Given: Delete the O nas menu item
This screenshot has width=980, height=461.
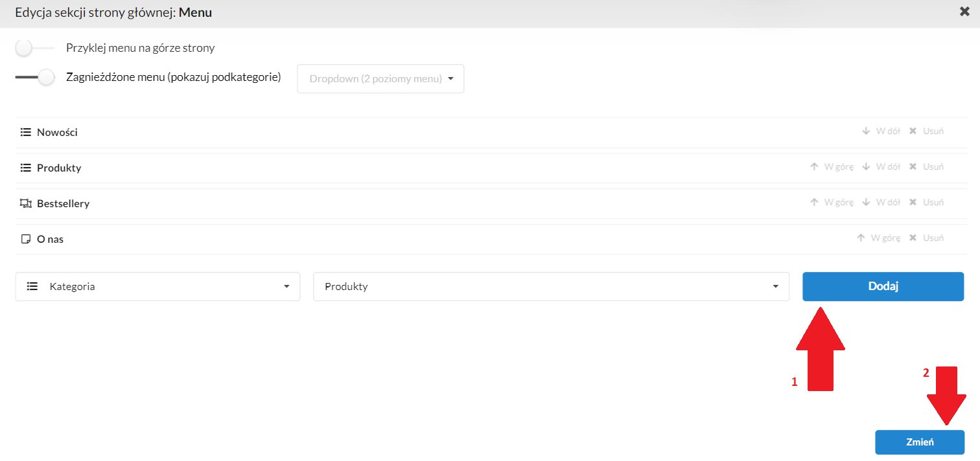Looking at the screenshot, I should 926,238.
